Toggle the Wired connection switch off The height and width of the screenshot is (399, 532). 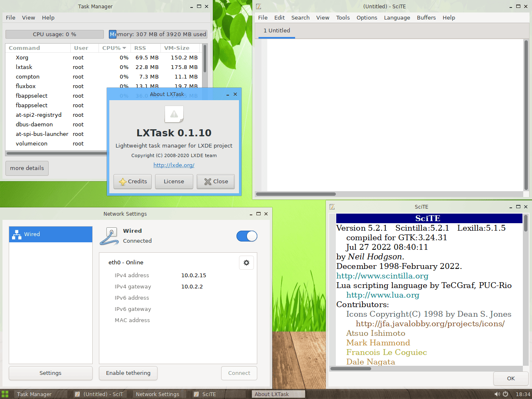(247, 236)
